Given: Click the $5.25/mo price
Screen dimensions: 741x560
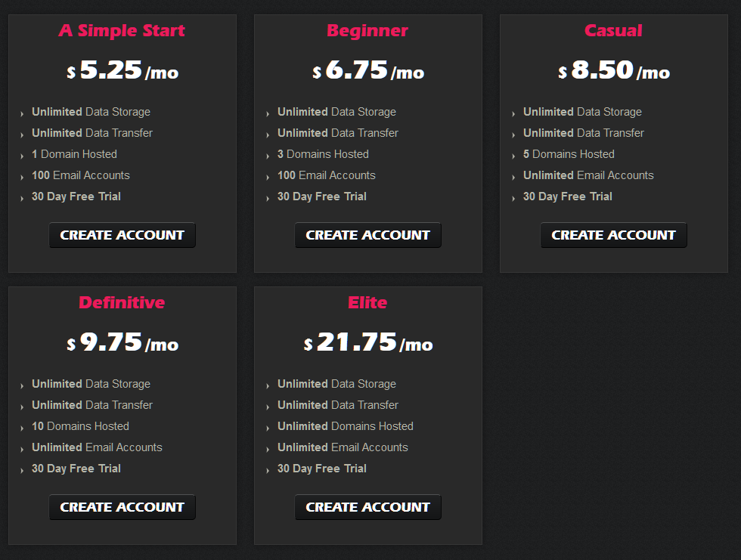Looking at the screenshot, I should point(122,71).
